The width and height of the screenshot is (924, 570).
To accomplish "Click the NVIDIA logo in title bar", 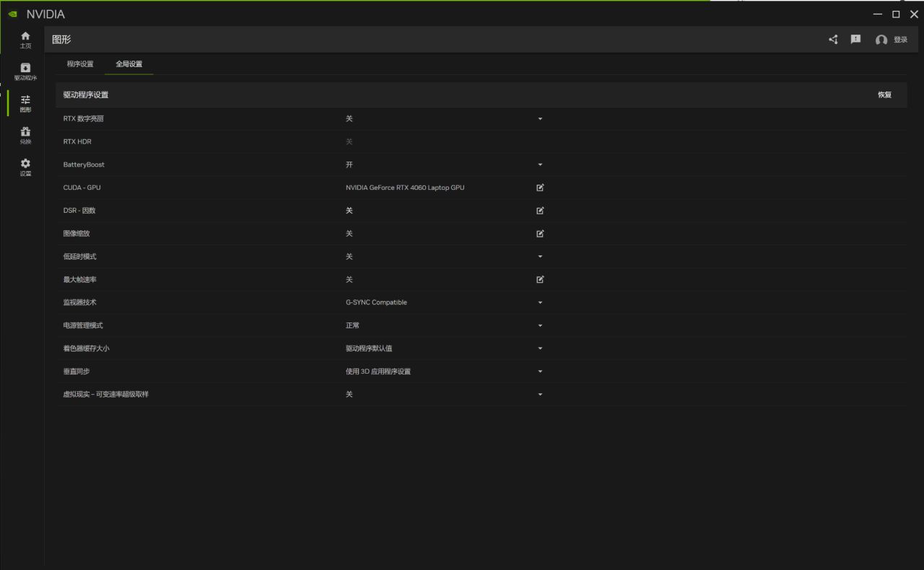I will pyautogui.click(x=13, y=14).
